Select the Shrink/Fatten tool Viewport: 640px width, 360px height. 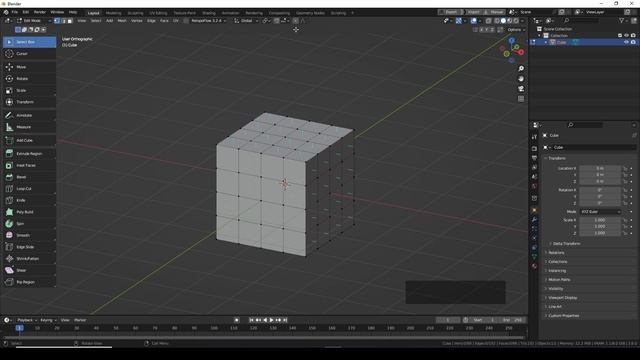(x=29, y=259)
